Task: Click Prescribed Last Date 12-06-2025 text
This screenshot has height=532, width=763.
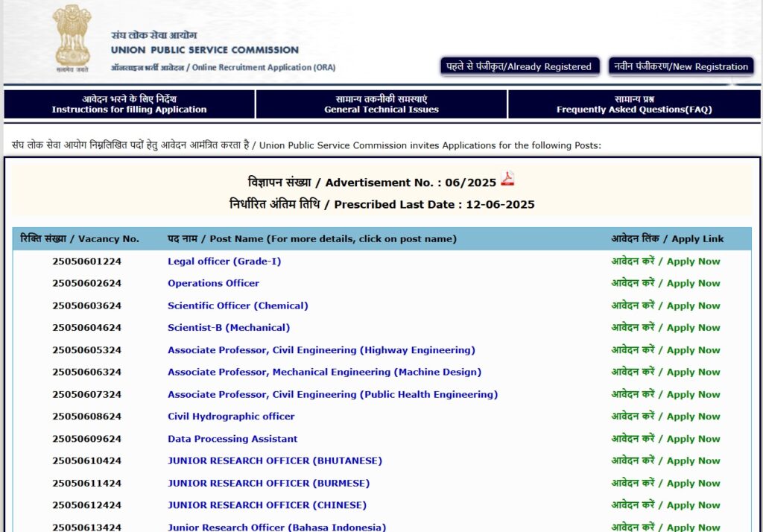Action: 382,204
